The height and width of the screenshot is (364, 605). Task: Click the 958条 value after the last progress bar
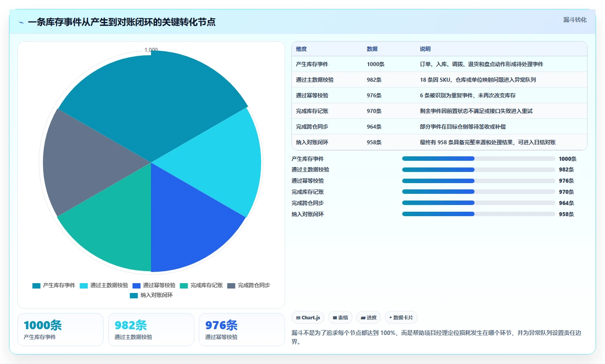click(566, 214)
